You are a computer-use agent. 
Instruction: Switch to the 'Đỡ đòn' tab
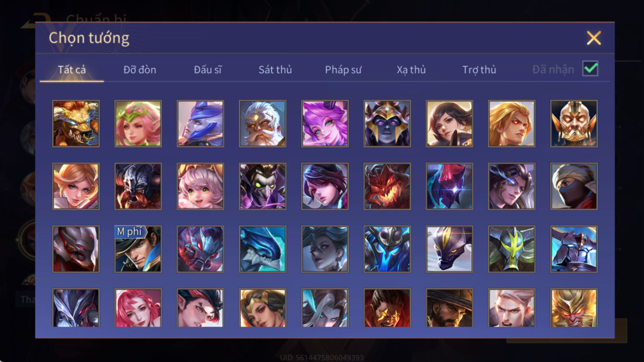pyautogui.click(x=140, y=70)
